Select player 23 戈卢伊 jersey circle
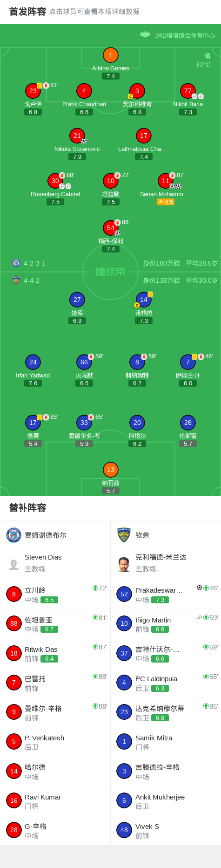221x868 pixels. [33, 91]
